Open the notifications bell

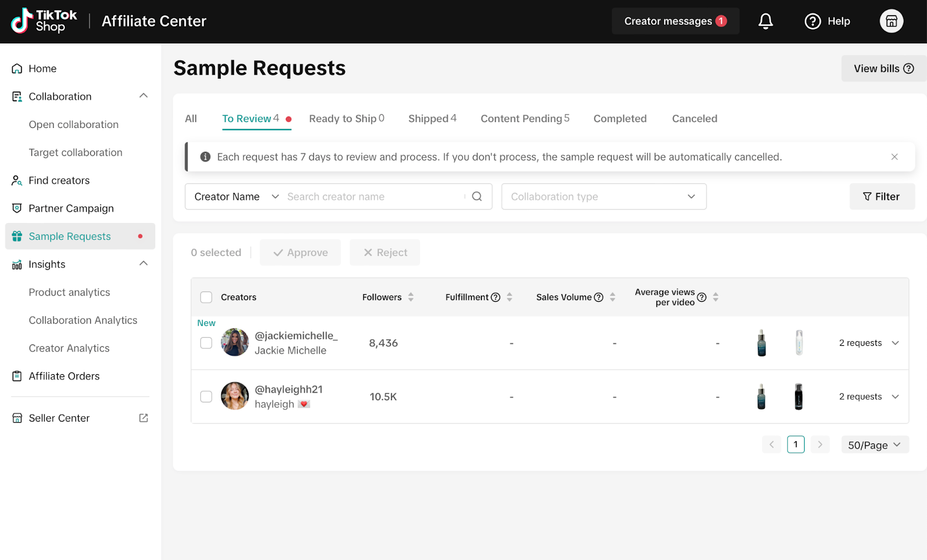(x=765, y=21)
